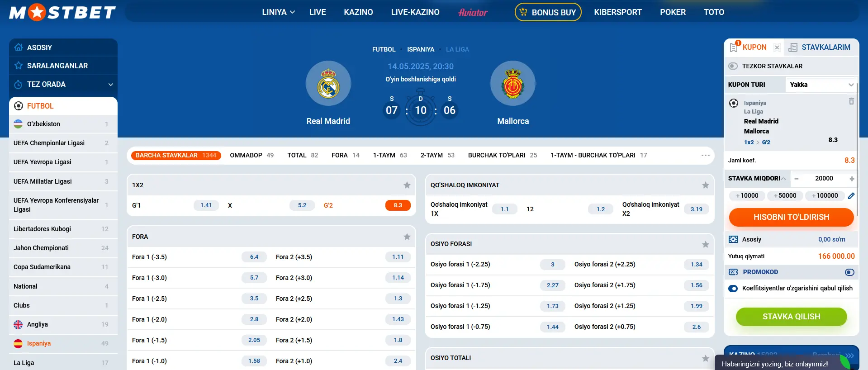Click the Mostbet logo
Viewport: 868px width, 370px height.
(62, 12)
